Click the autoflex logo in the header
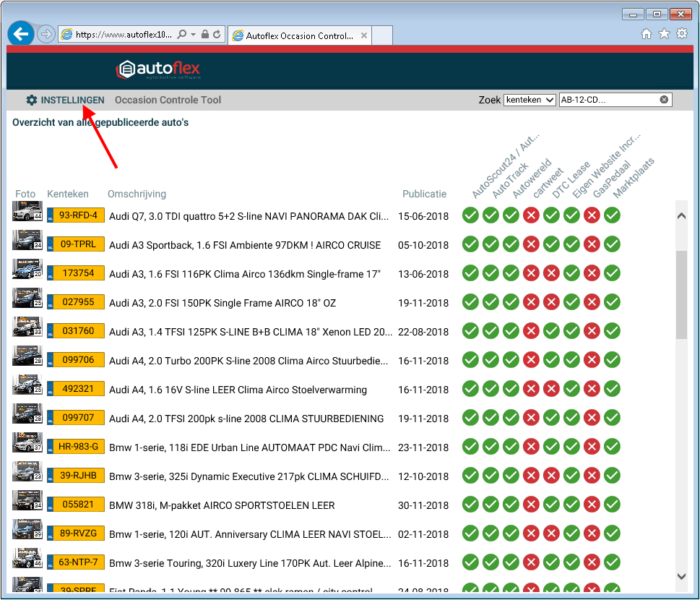 158,69
